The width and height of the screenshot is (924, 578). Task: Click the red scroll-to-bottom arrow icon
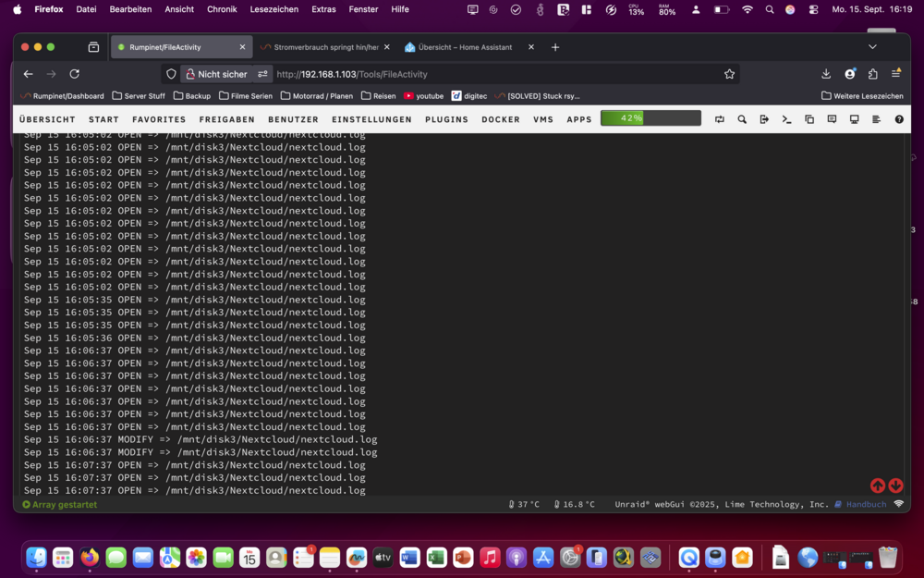tap(895, 486)
